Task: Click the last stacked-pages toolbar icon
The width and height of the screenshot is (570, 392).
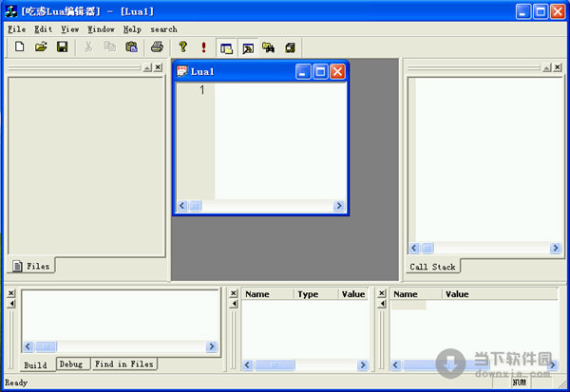Action: 290,47
